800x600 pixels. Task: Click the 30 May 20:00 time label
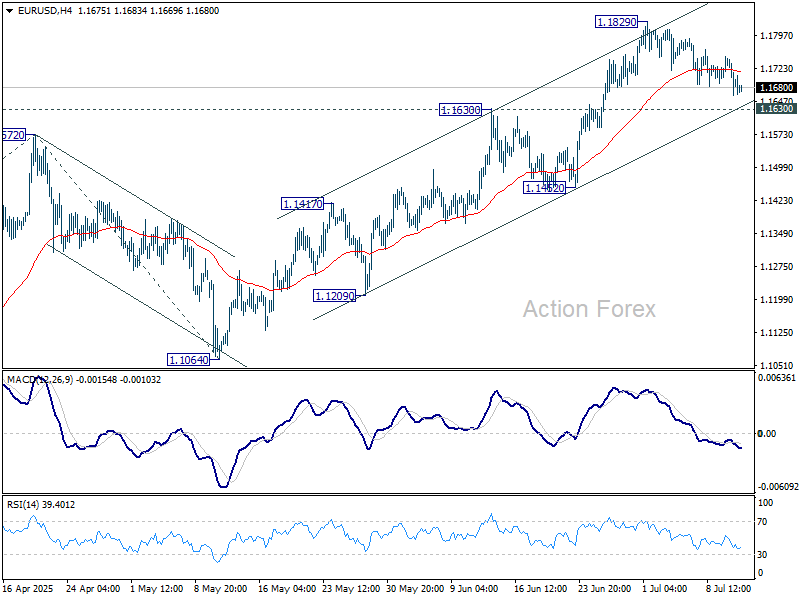point(415,589)
